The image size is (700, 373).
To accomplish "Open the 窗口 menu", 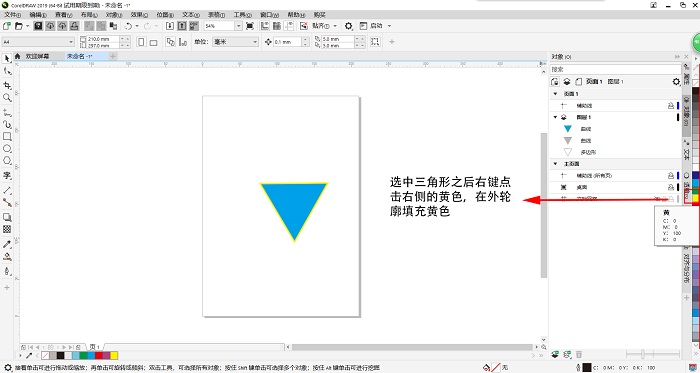I will (270, 15).
